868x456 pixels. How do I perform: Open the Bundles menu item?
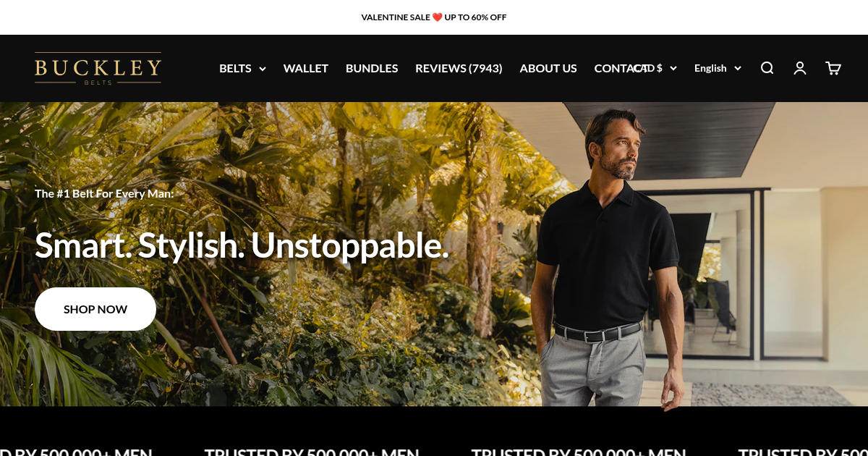[372, 68]
